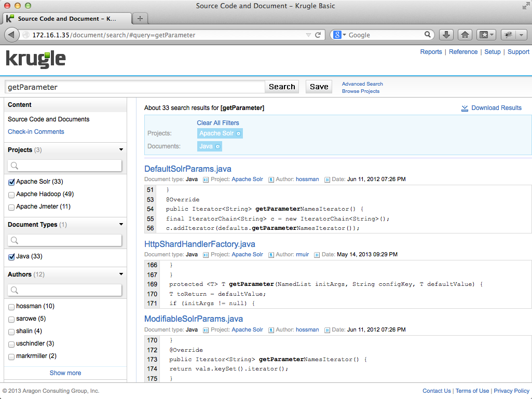Click project icon in ModifiableSolrParams row
The image size is (532, 399).
206,330
